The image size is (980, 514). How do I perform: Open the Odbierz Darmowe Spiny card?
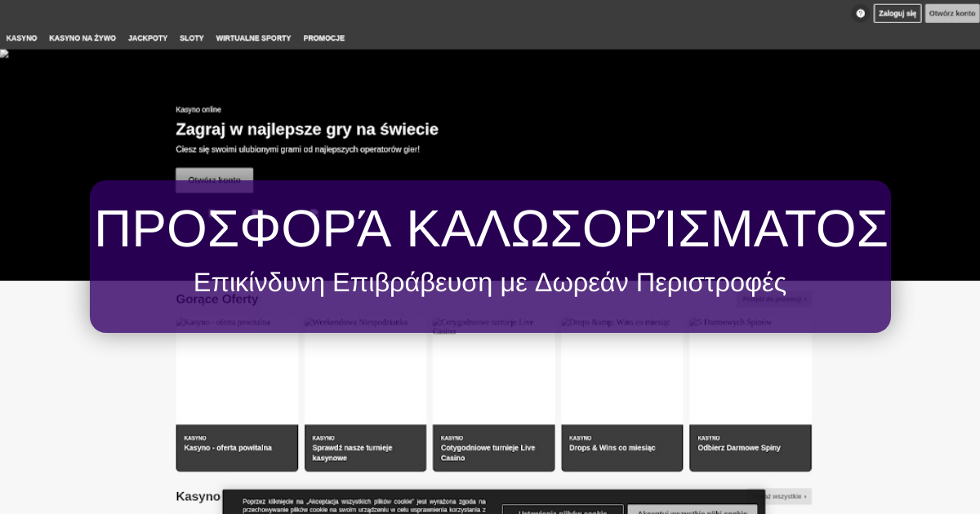pos(751,394)
